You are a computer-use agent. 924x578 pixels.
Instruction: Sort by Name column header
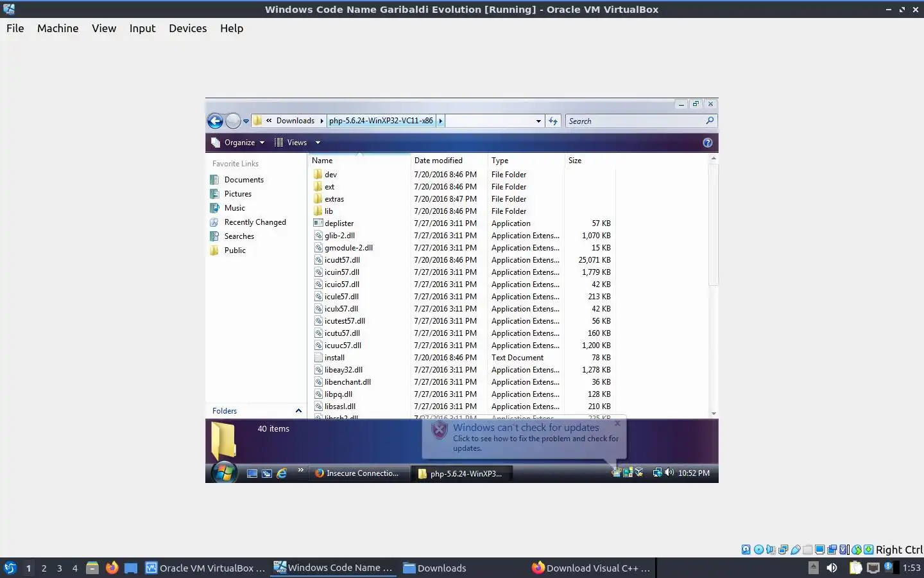click(x=359, y=161)
